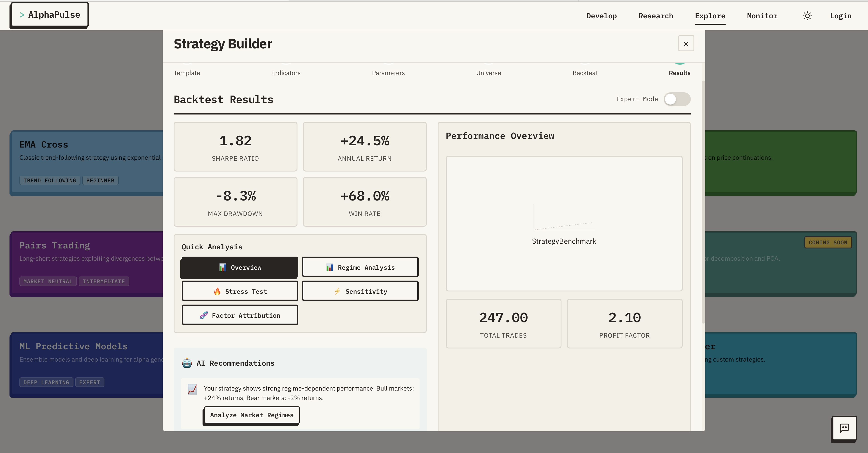Click the Quick Analysis heading
Screen dimensions: 868x453
coord(212,247)
